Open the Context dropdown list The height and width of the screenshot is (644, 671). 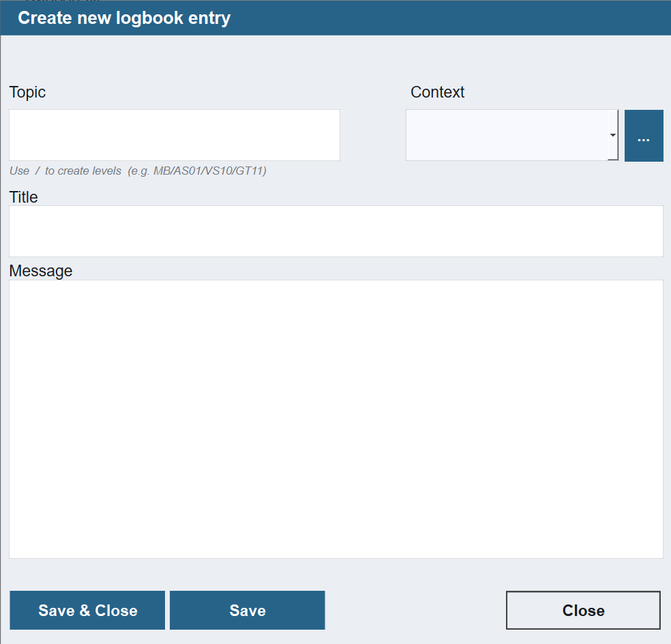point(613,135)
